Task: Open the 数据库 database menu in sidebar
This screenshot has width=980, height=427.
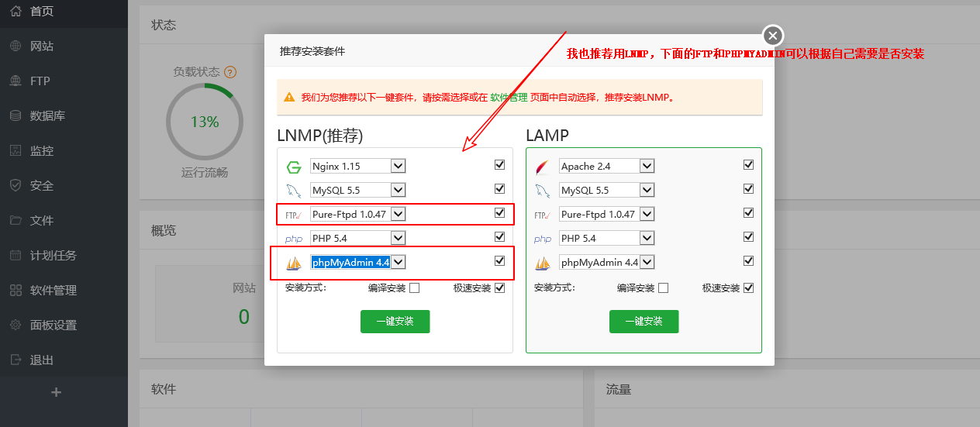Action: tap(47, 116)
